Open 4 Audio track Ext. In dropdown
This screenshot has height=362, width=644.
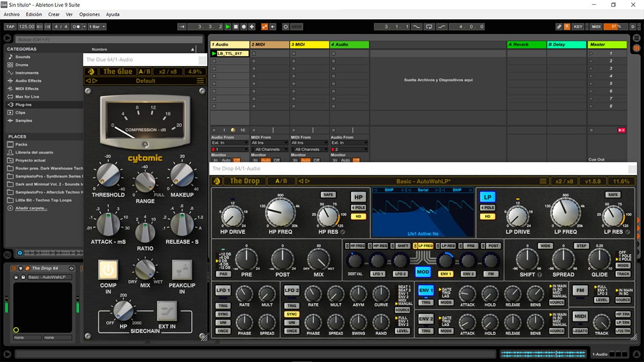click(x=349, y=143)
